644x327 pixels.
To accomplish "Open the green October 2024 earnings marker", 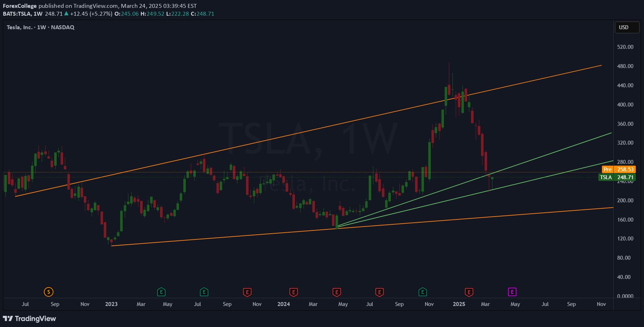I will point(423,292).
